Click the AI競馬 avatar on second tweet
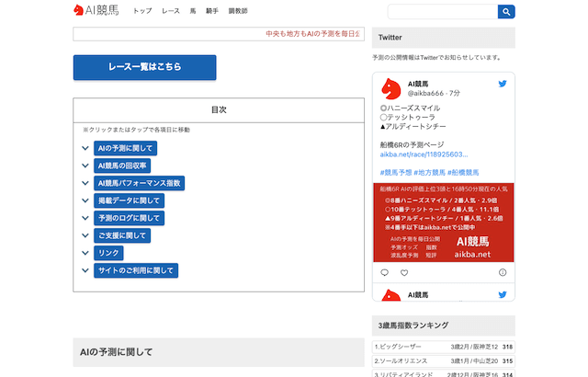This screenshot has width=588, height=377. click(390, 295)
